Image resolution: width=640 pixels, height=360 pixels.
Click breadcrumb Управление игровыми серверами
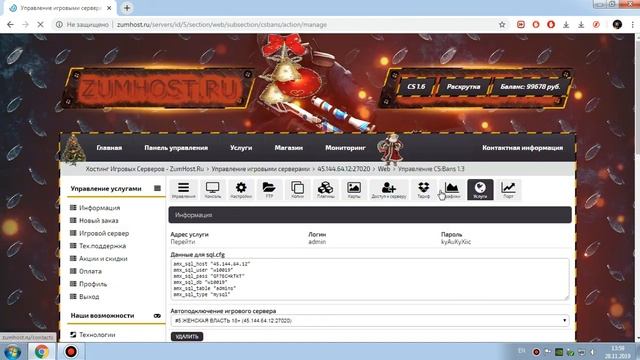261,169
